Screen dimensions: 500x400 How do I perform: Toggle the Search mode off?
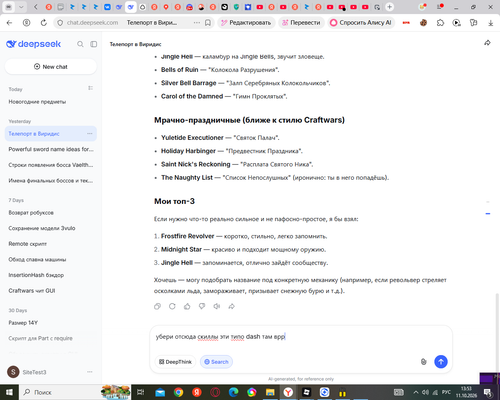[216, 362]
